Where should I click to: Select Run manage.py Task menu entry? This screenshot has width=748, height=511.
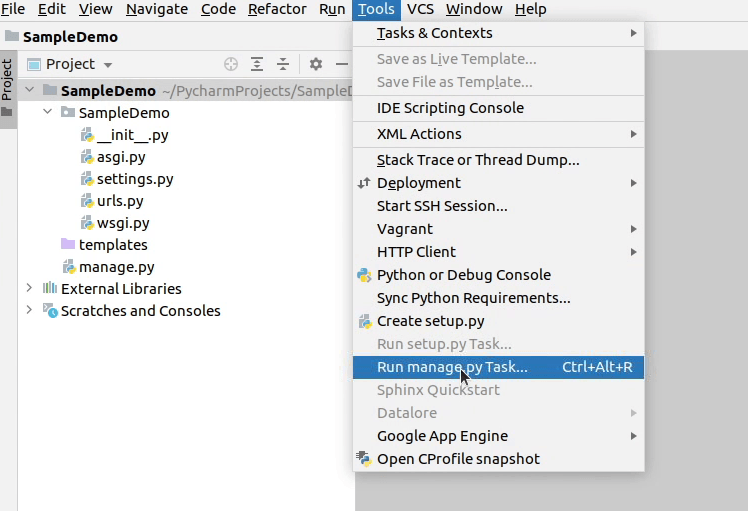(x=452, y=367)
